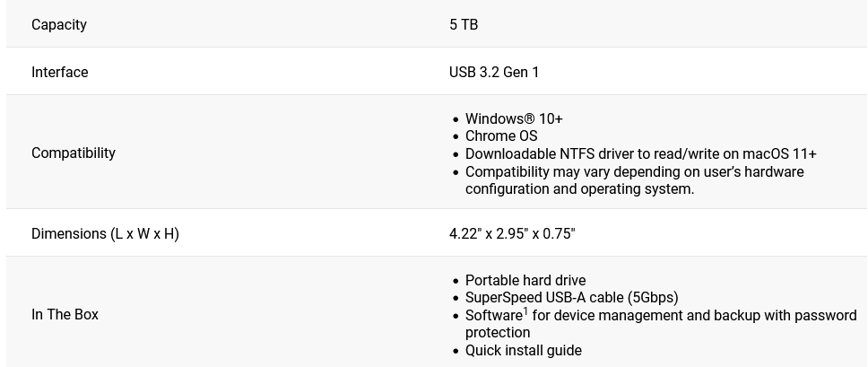Select the 5 TB capacity value
Screen dimensions: 868x367
point(464,24)
